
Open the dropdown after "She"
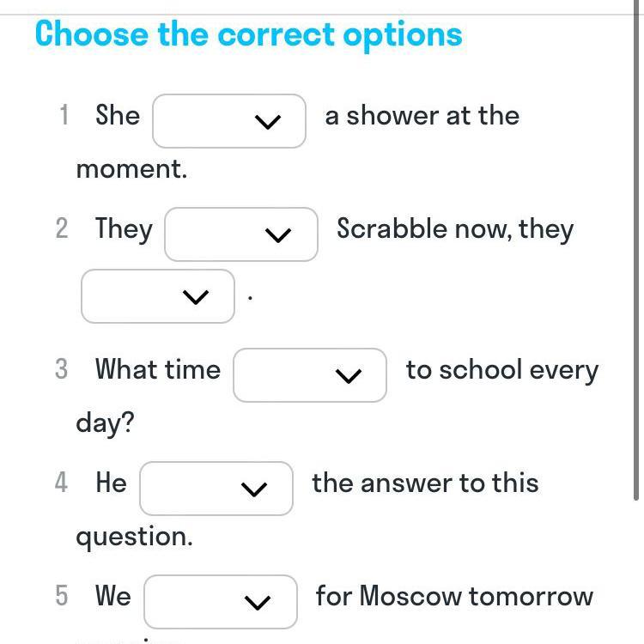point(228,121)
